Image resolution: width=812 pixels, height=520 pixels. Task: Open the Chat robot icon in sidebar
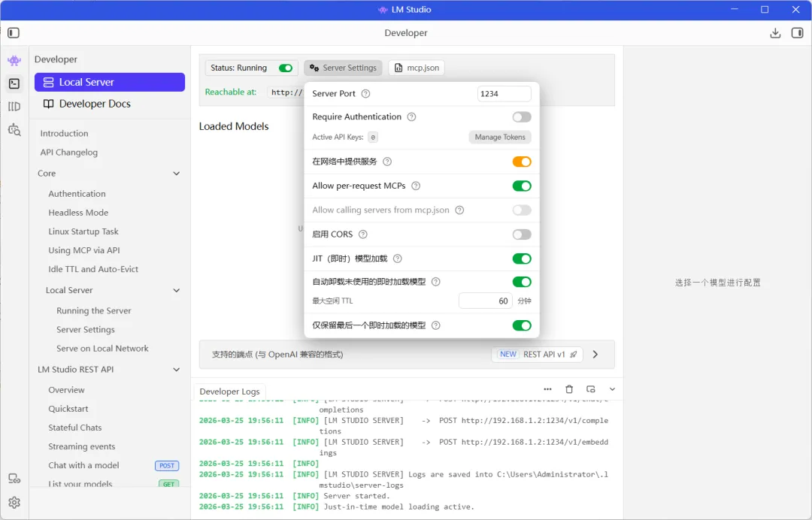tap(14, 61)
